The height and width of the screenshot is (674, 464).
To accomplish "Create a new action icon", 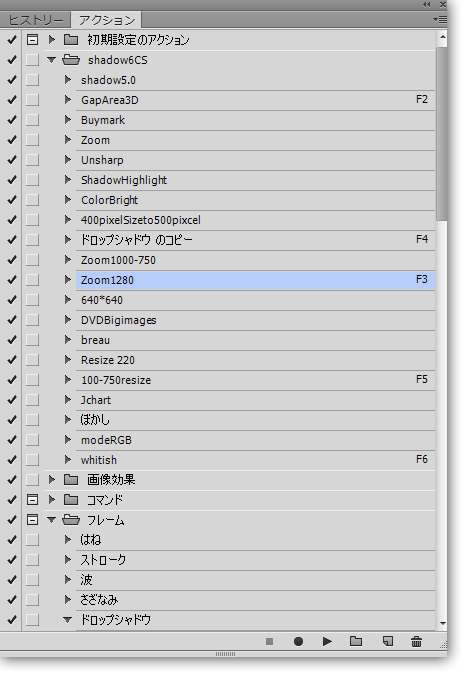I will tap(388, 642).
